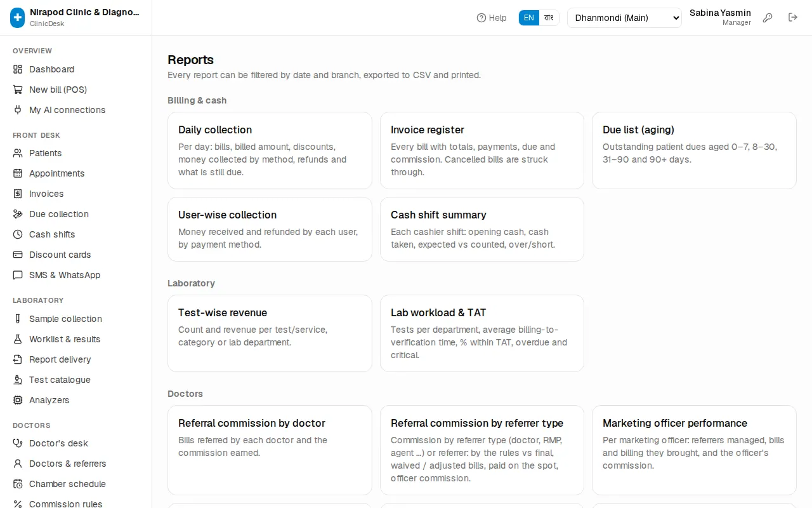Open the User-wise collection report
This screenshot has width=812, height=508.
(x=270, y=229)
